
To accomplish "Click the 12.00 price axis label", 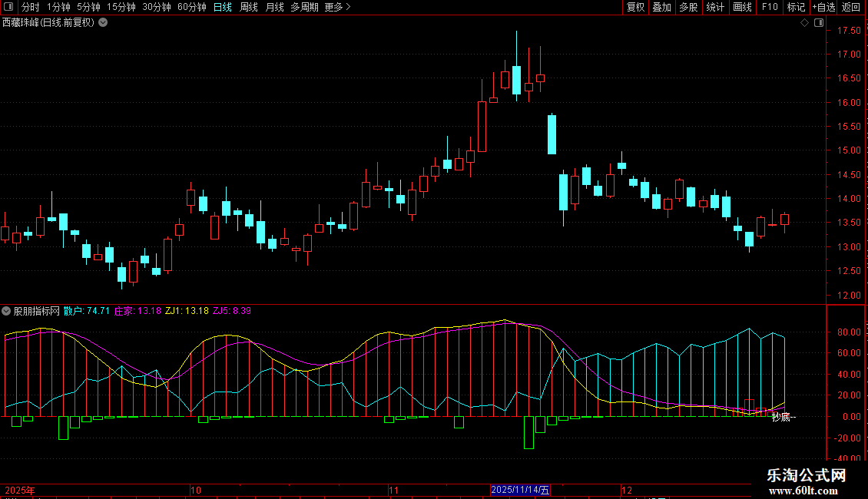I will point(849,296).
